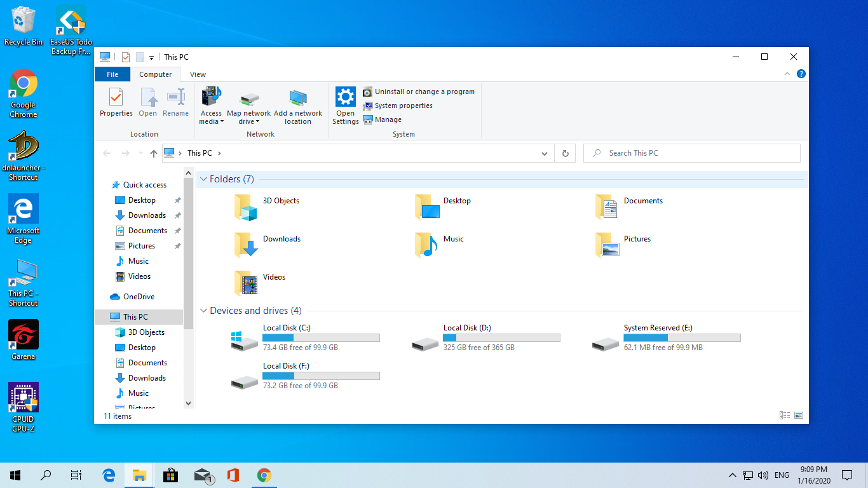Open the address bar history dropdown
868x488 pixels.
pos(544,153)
